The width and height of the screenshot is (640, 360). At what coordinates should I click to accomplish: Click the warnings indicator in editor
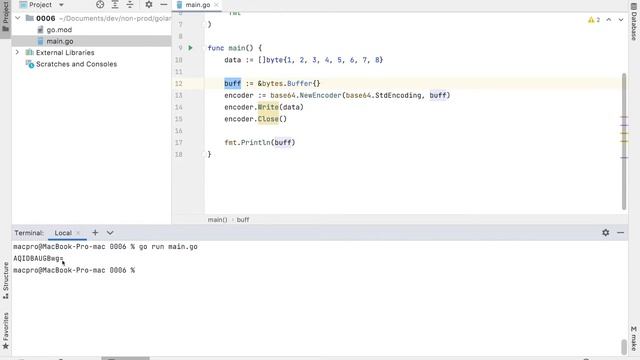[x=594, y=20]
